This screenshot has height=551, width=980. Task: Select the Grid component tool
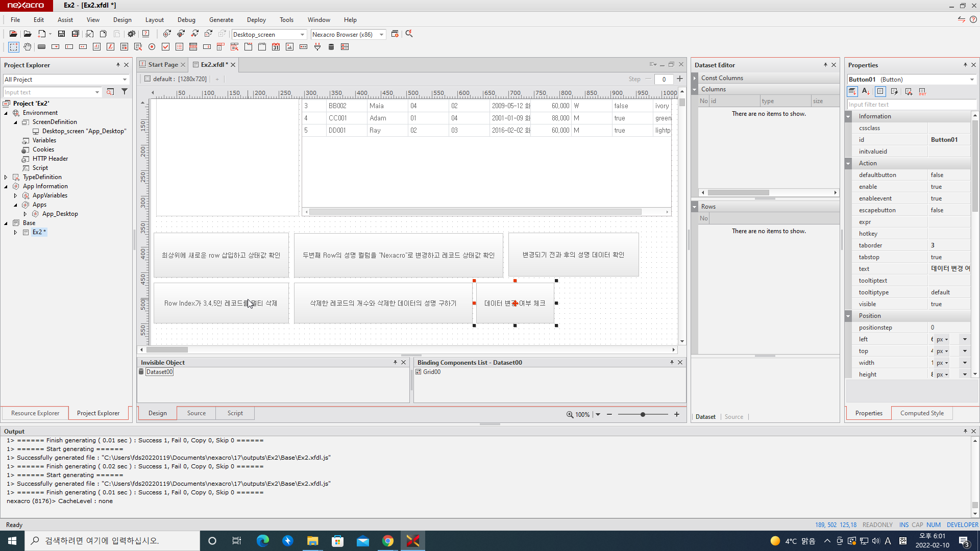193,47
